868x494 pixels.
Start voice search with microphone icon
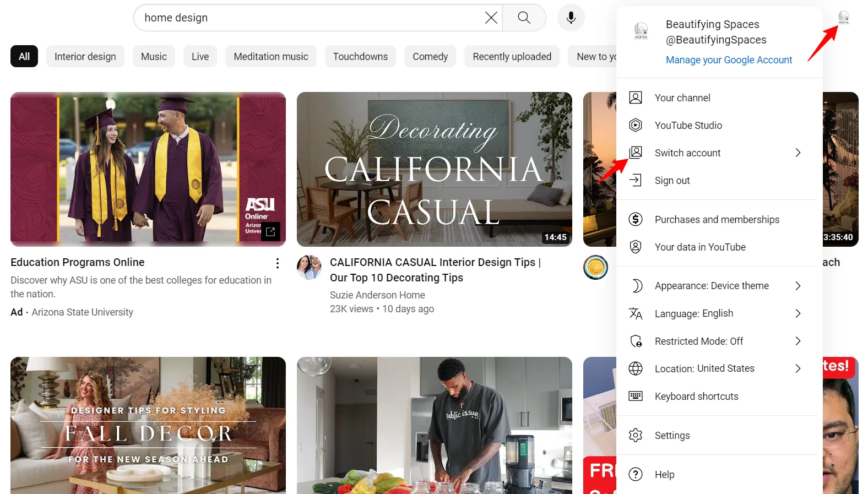pos(571,18)
